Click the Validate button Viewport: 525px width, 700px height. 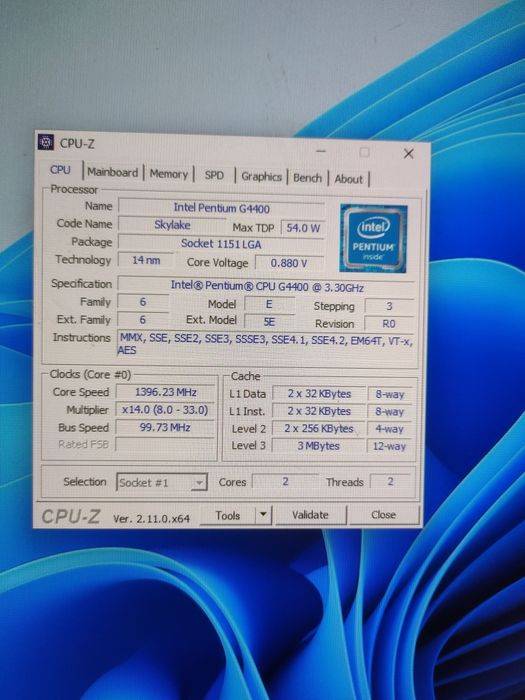[310, 515]
